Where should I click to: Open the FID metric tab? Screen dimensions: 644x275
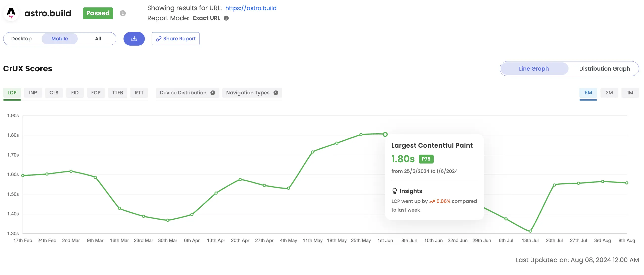tap(75, 93)
